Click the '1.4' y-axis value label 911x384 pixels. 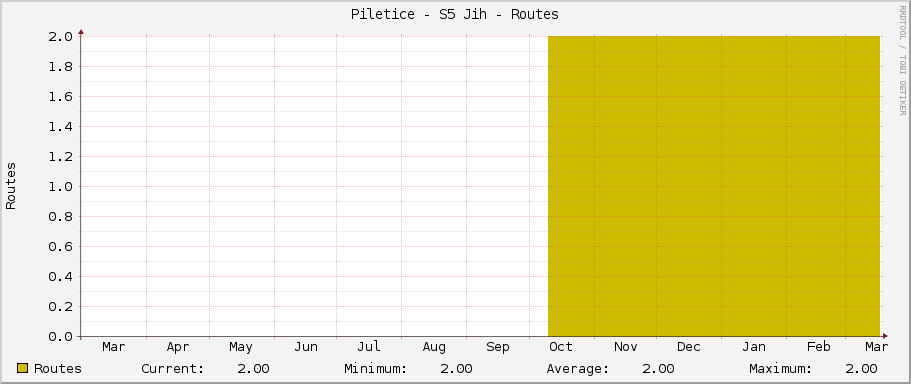pyautogui.click(x=60, y=127)
